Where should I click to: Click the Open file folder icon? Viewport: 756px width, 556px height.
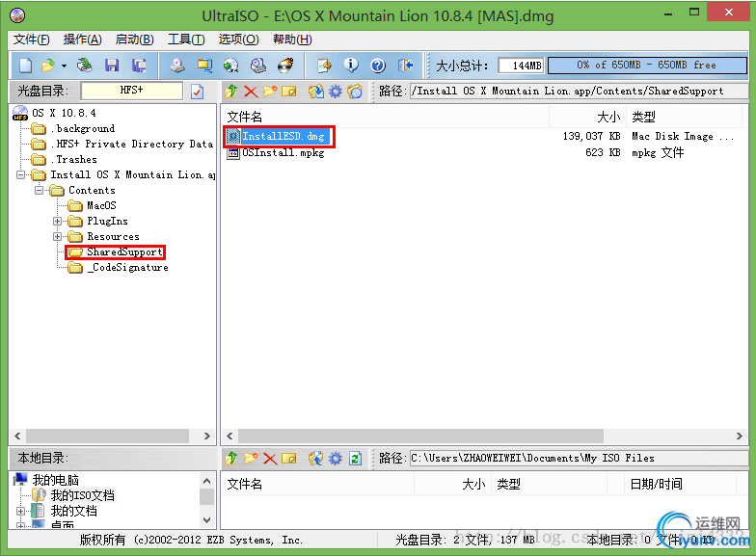tap(48, 66)
